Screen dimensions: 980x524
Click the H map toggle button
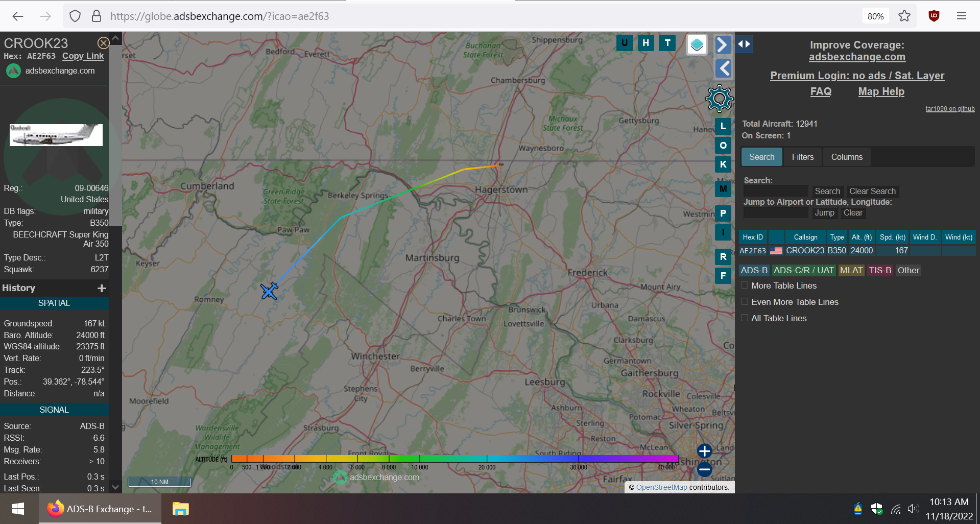pos(646,43)
